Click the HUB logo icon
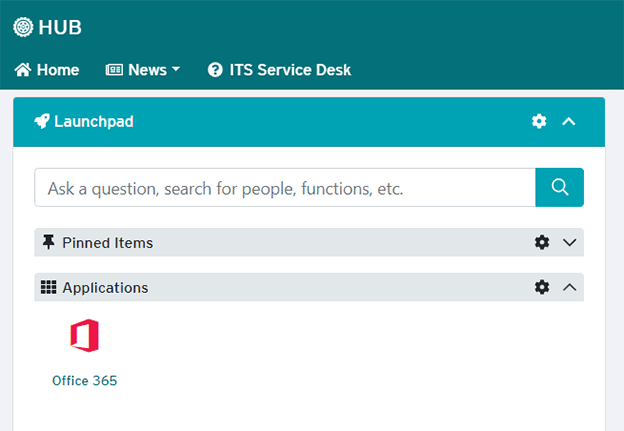Image resolution: width=624 pixels, height=431 pixels. [x=23, y=28]
